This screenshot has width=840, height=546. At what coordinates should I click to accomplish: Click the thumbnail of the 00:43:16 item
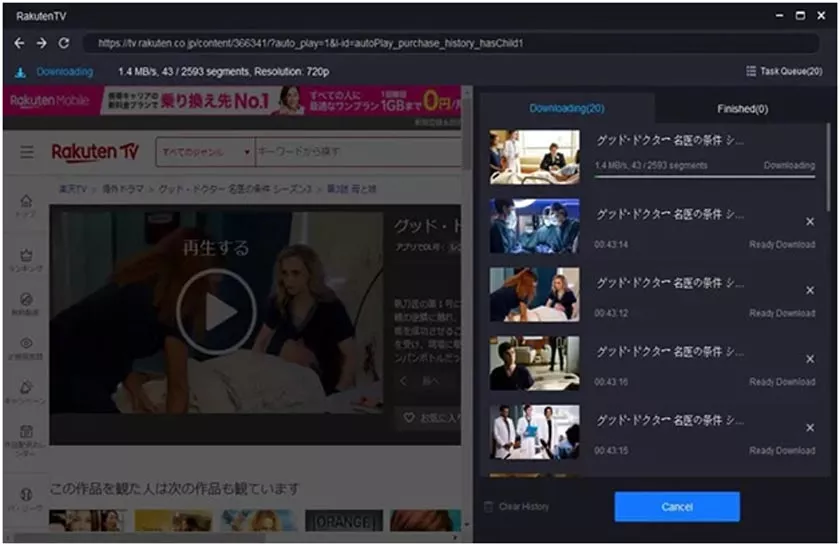pos(534,363)
